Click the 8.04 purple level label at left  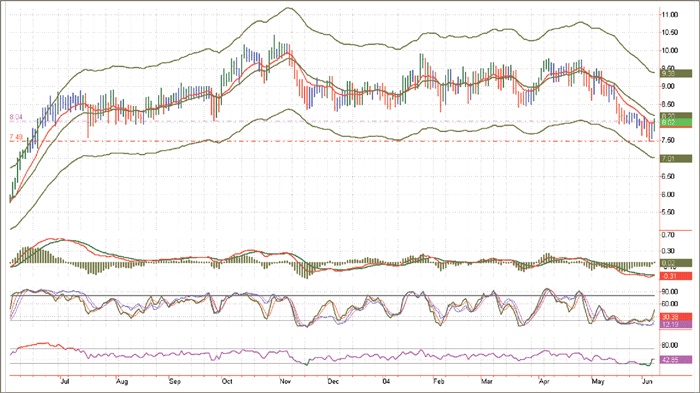[16, 117]
